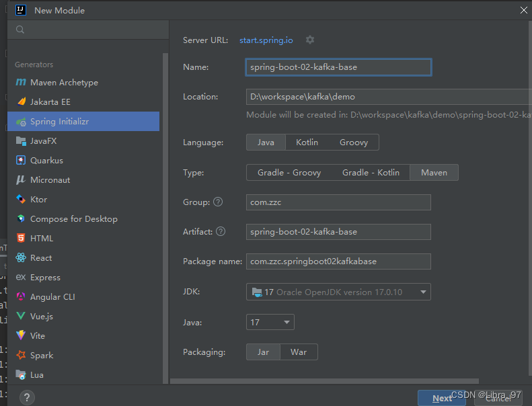Select Vite generator label
This screenshot has width=532, height=406.
click(37, 336)
